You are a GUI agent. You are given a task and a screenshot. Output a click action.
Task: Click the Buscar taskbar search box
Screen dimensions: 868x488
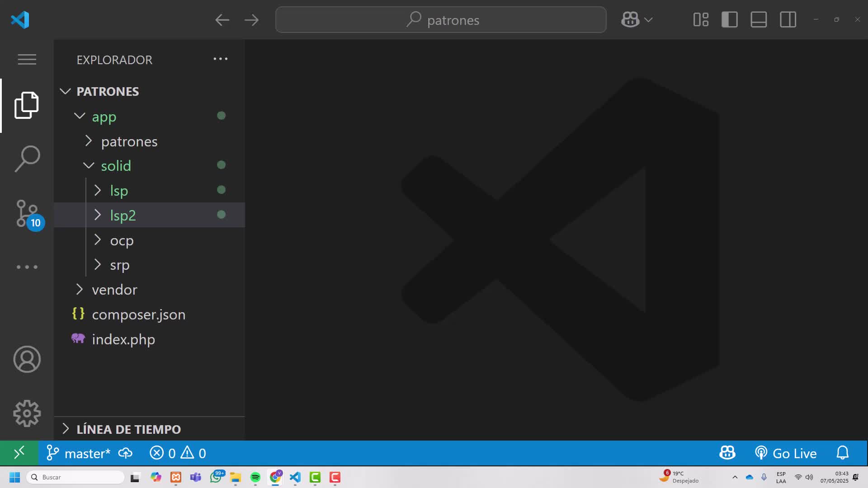(x=75, y=477)
